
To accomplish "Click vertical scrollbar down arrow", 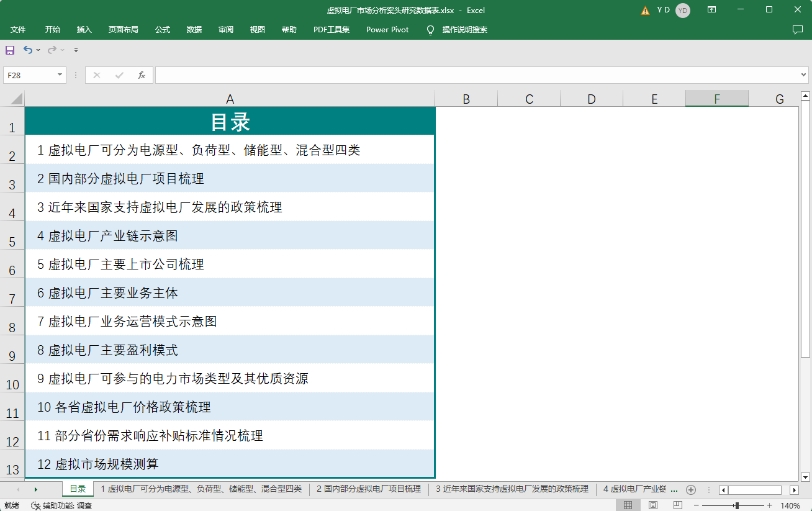I will click(x=805, y=477).
